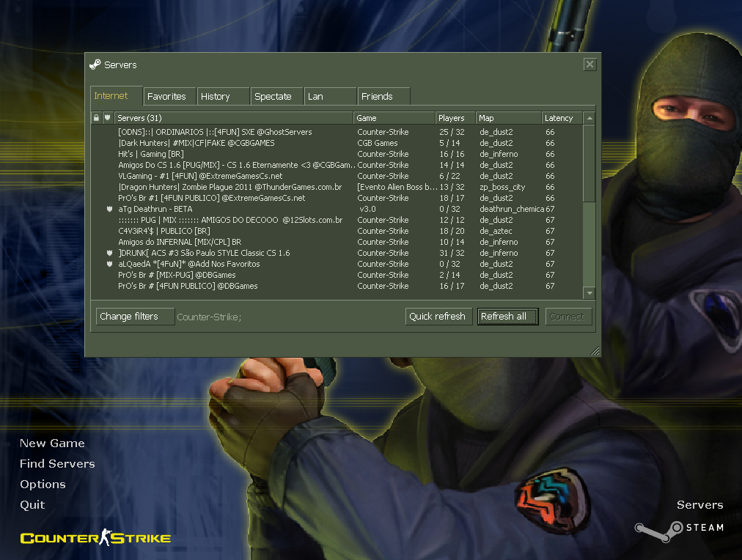This screenshot has width=742, height=560.
Task: Switch to the Spectate tab
Action: (x=277, y=97)
